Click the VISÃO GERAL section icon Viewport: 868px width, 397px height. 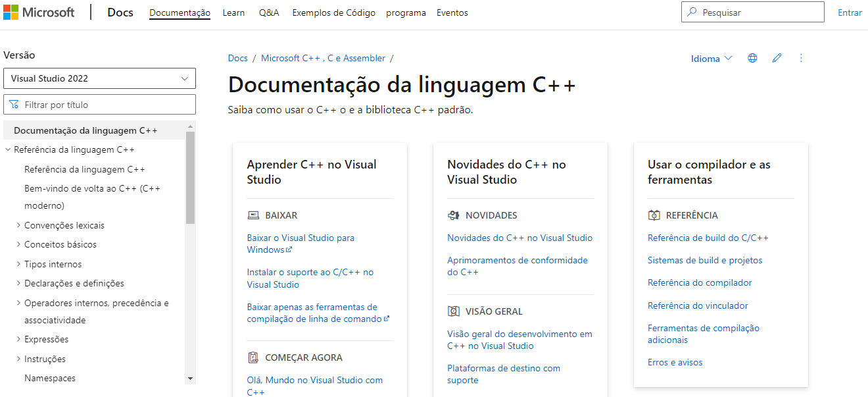452,311
